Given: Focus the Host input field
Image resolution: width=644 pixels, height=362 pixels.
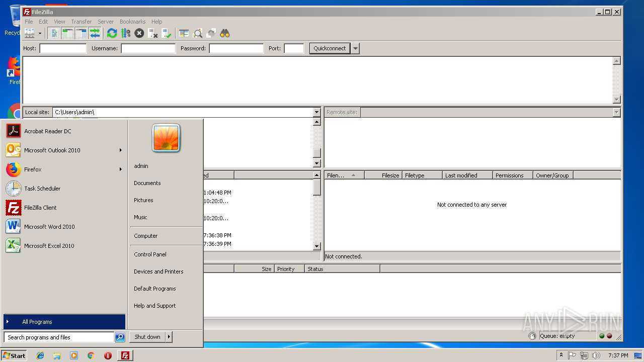Looking at the screenshot, I should 63,48.
